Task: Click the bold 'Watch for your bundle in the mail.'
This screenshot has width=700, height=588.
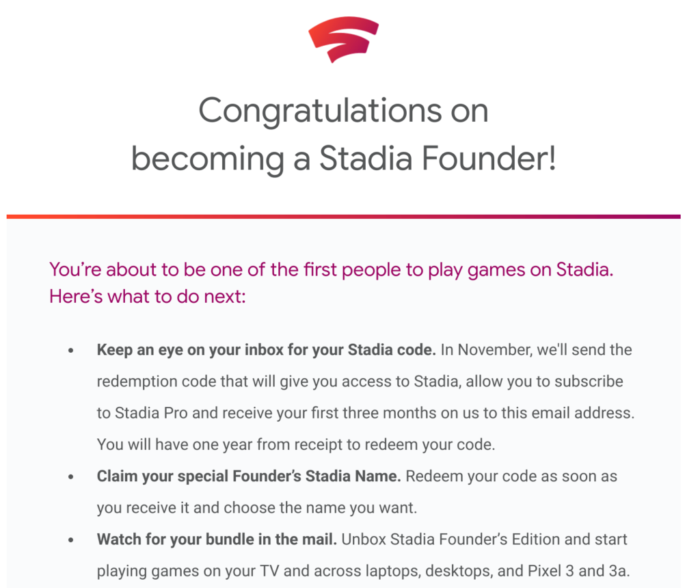Action: (x=217, y=539)
